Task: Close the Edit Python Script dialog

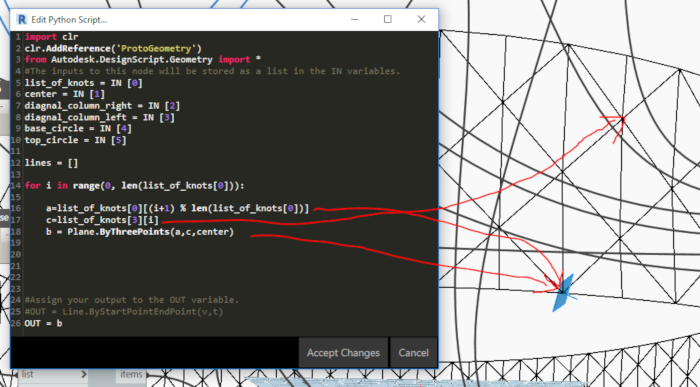Action: coord(421,19)
